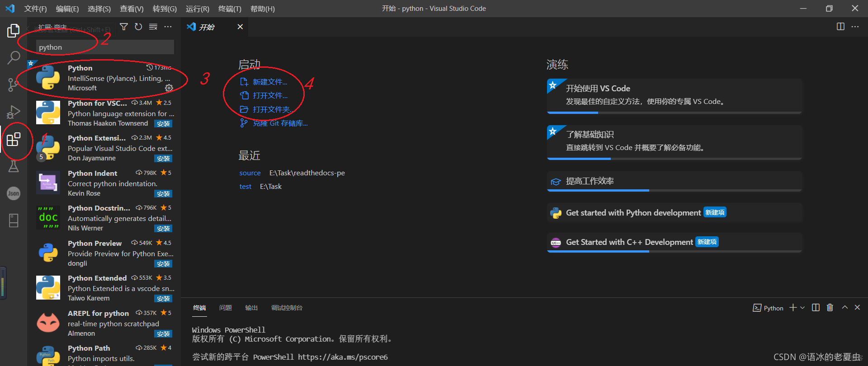Open Get Started with C++ Development walkthrough
This screenshot has width=868, height=366.
click(x=674, y=243)
